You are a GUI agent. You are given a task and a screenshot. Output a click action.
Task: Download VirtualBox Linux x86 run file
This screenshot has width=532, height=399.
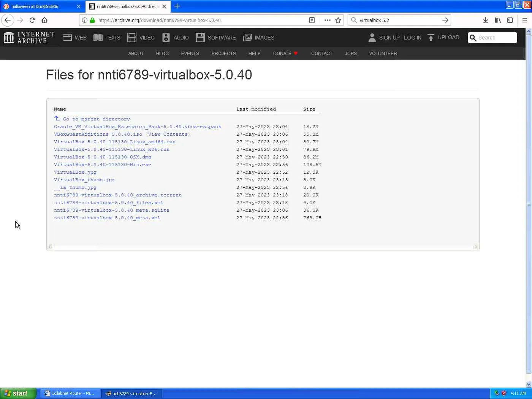(x=112, y=149)
